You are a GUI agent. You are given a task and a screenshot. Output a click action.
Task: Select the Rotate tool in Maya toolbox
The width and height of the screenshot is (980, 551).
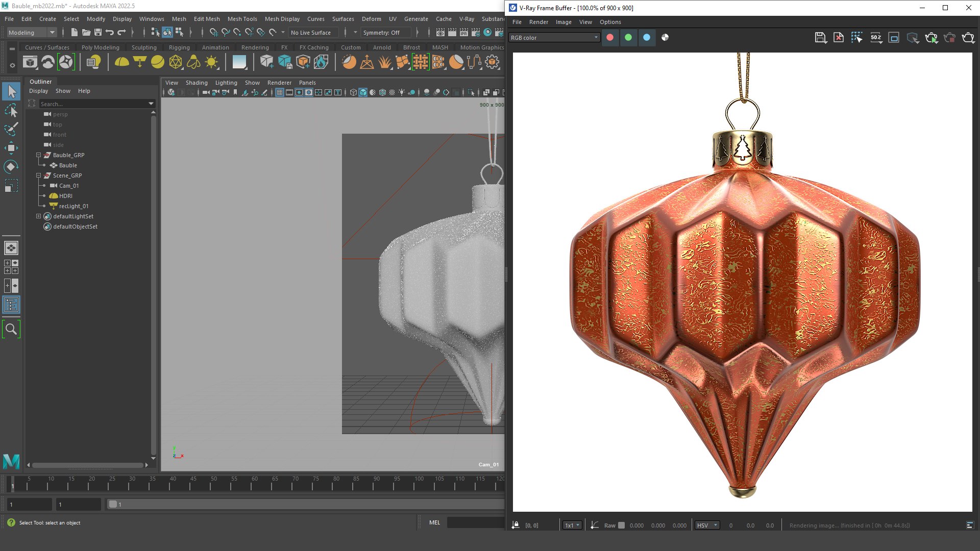point(11,166)
